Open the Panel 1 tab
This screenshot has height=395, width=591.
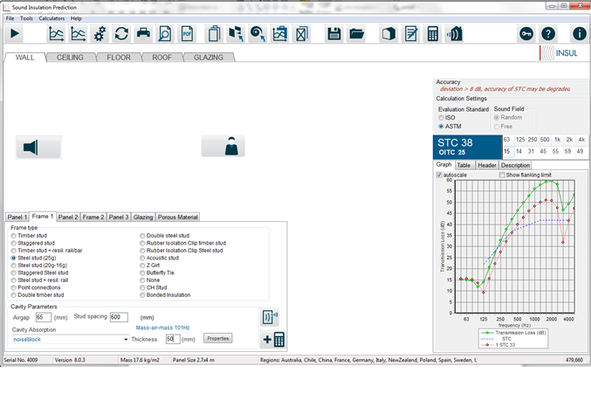point(17,217)
